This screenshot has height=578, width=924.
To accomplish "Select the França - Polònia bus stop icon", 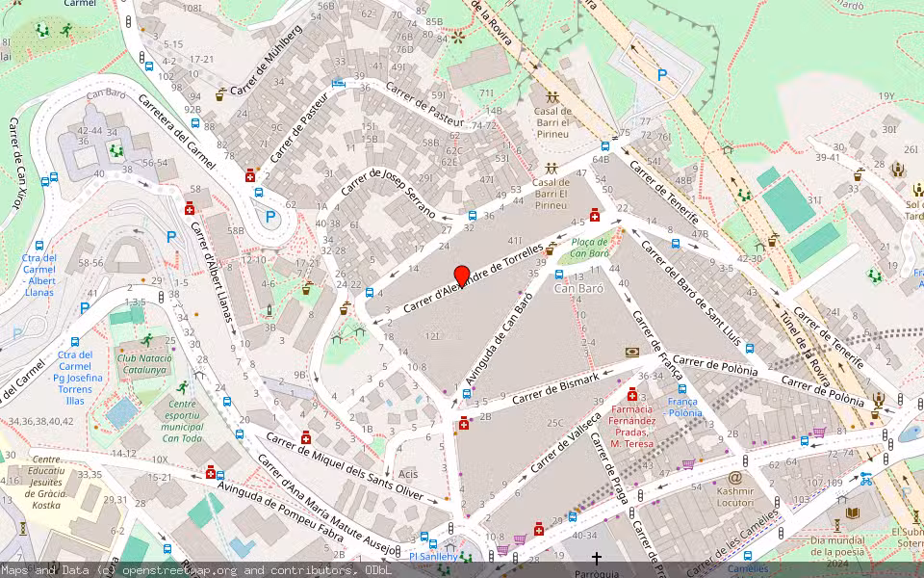I will tap(681, 388).
